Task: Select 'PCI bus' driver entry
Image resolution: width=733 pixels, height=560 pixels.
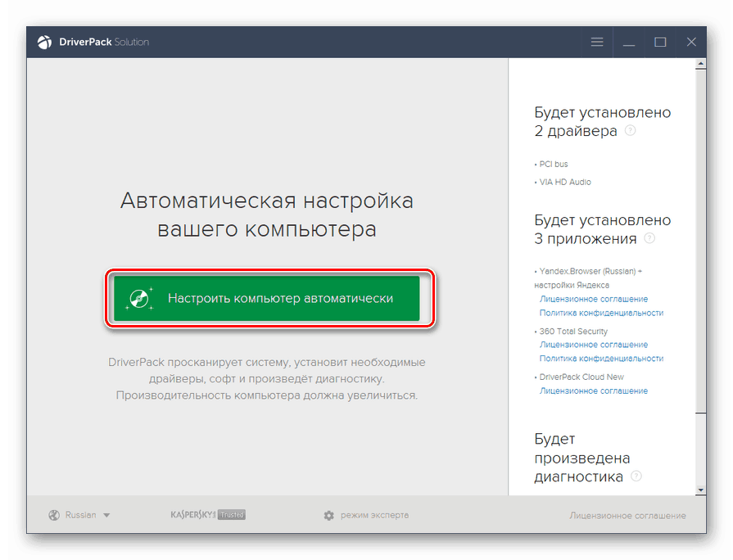Action: click(554, 164)
